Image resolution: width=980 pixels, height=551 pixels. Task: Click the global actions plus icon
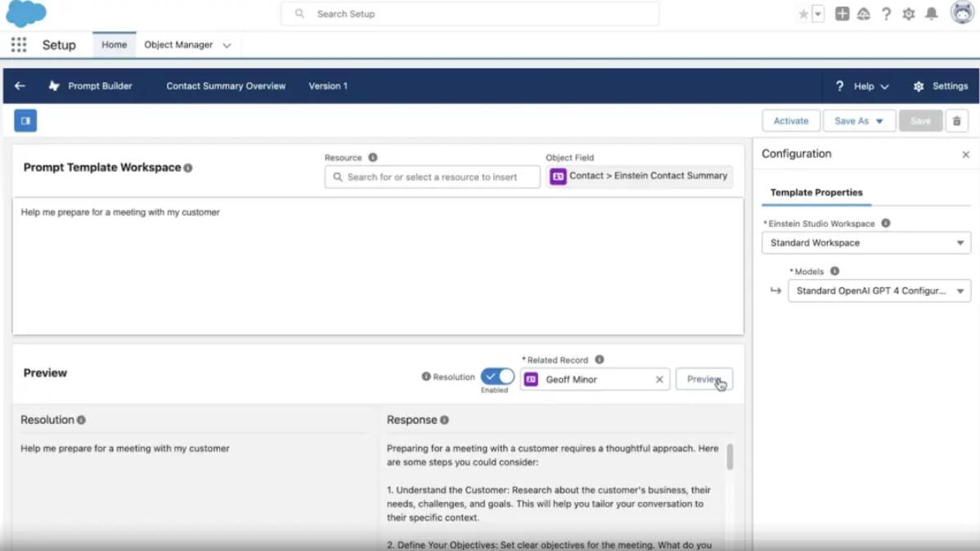click(x=842, y=14)
